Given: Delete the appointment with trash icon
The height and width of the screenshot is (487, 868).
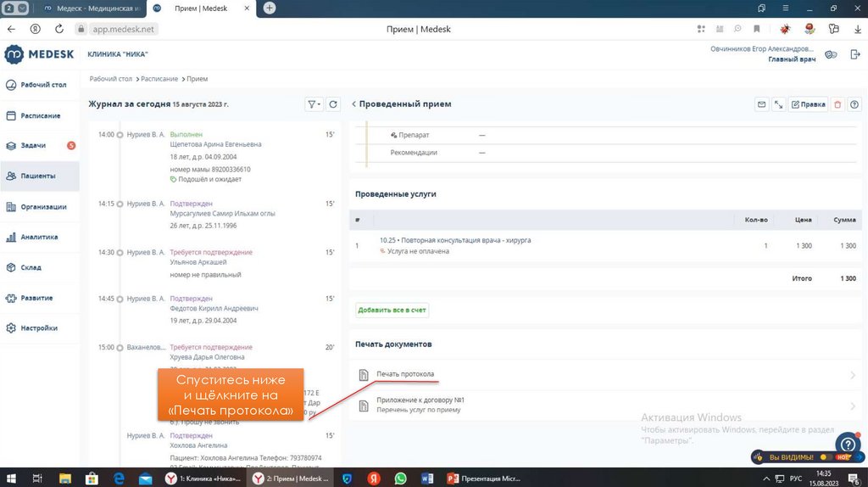Looking at the screenshot, I should 837,104.
